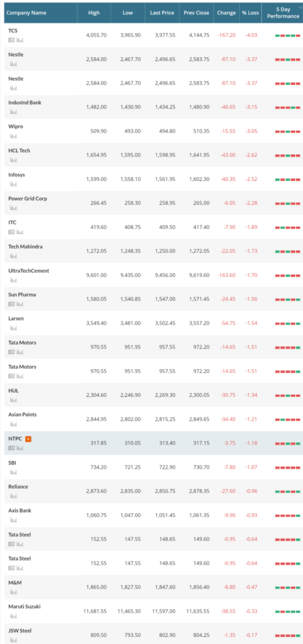Open the Infosys company link
303x644 pixels.
(16, 175)
